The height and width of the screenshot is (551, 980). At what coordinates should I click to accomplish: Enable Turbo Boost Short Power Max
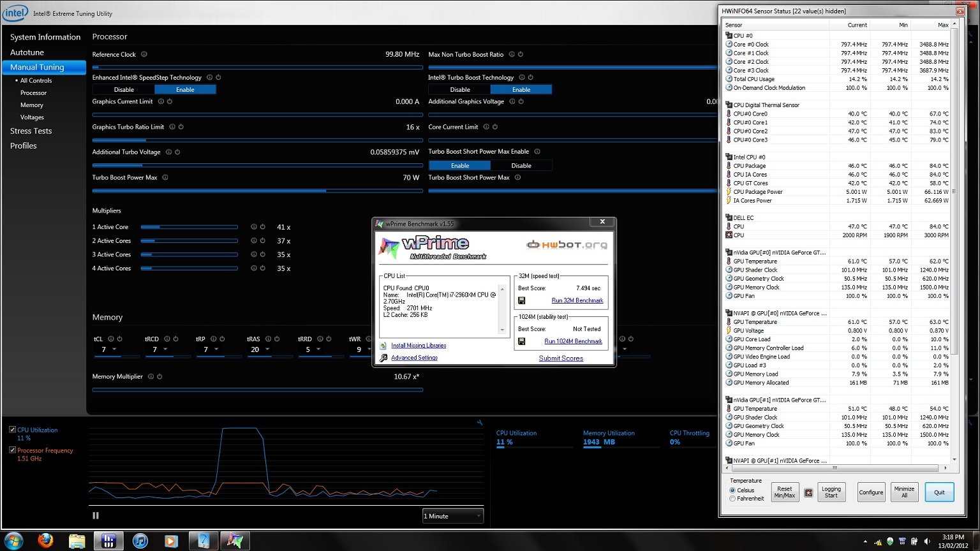[459, 165]
